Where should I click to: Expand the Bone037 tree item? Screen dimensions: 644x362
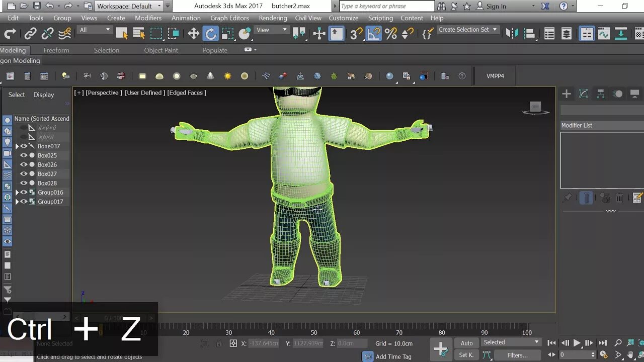point(17,146)
